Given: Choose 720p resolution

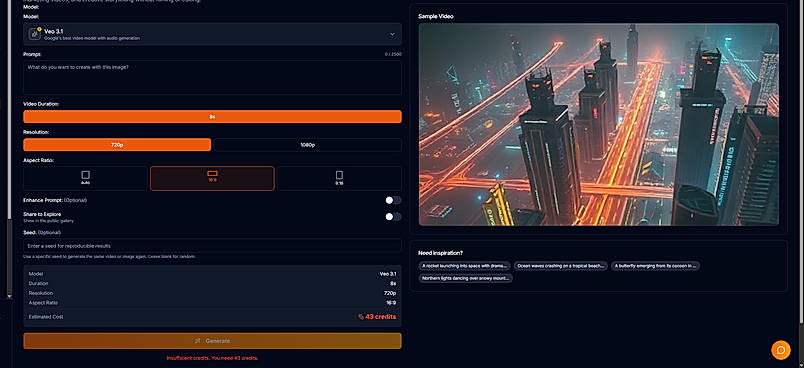Looking at the screenshot, I should coord(117,145).
